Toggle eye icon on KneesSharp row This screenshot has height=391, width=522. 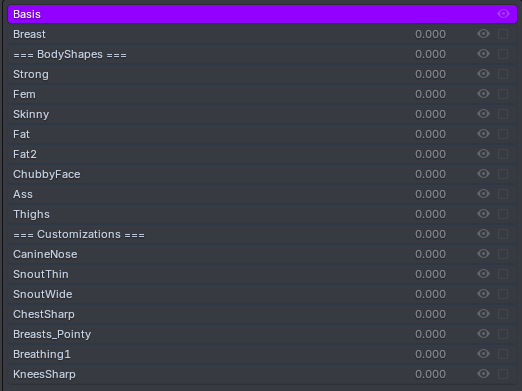coord(483,374)
